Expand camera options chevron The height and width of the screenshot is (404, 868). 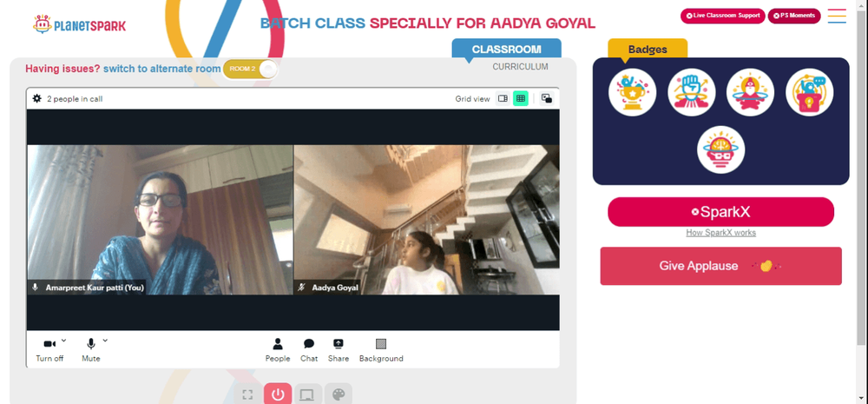[x=63, y=341]
